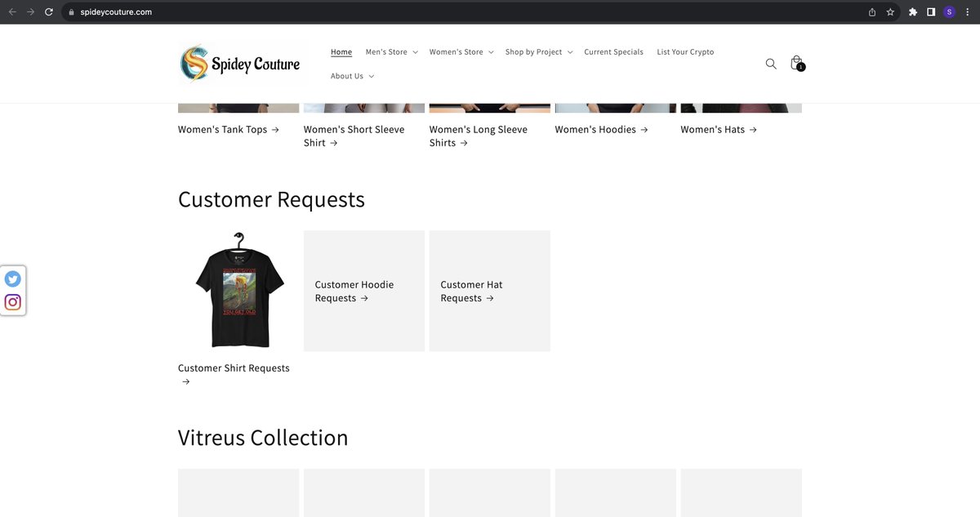
Task: Open the Women's Long Sleeve Shirts link
Action: (479, 136)
